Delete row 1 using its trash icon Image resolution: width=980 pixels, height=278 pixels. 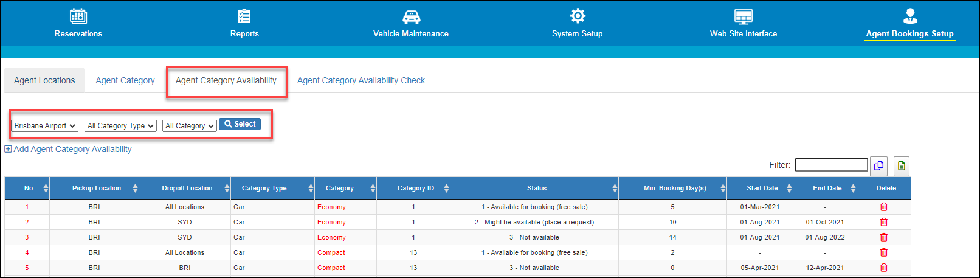click(884, 207)
